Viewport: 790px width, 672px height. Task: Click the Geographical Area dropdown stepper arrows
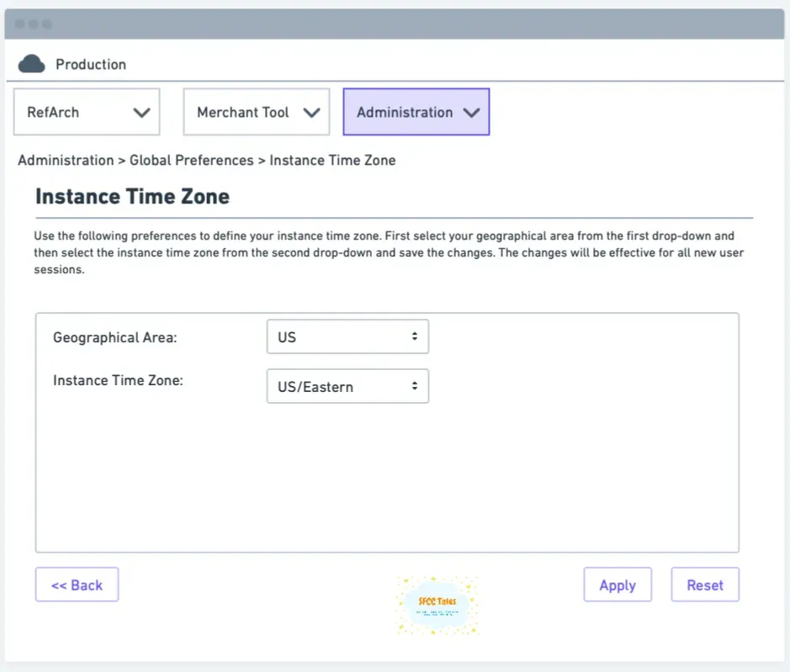click(x=414, y=336)
